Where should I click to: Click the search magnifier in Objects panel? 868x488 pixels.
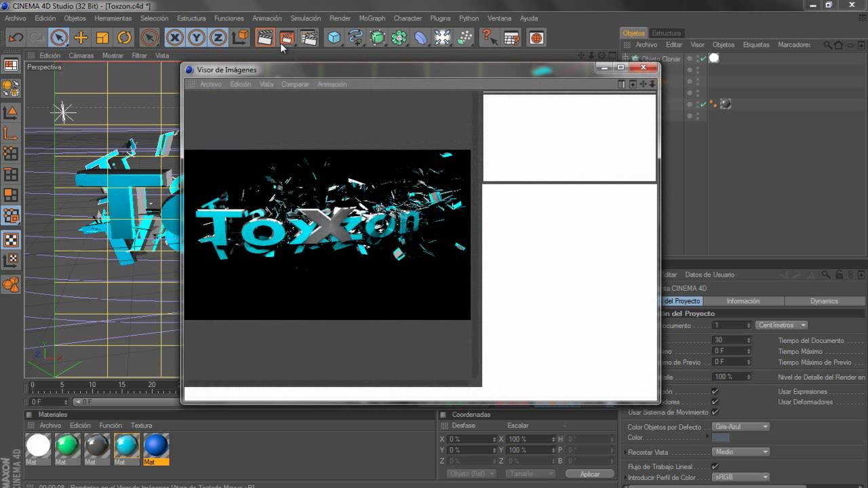pyautogui.click(x=827, y=45)
